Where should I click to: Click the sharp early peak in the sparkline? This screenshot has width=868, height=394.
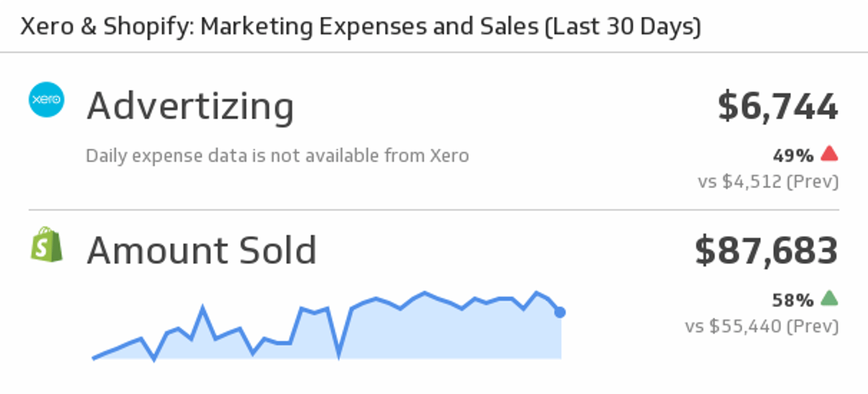202,309
